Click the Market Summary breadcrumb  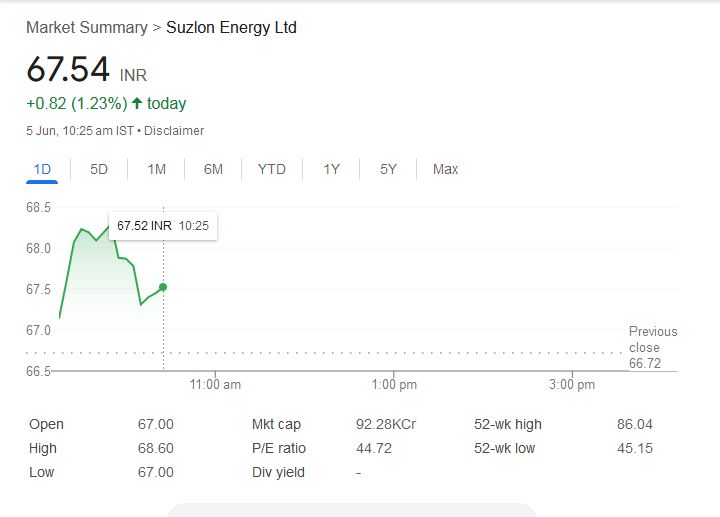point(86,28)
